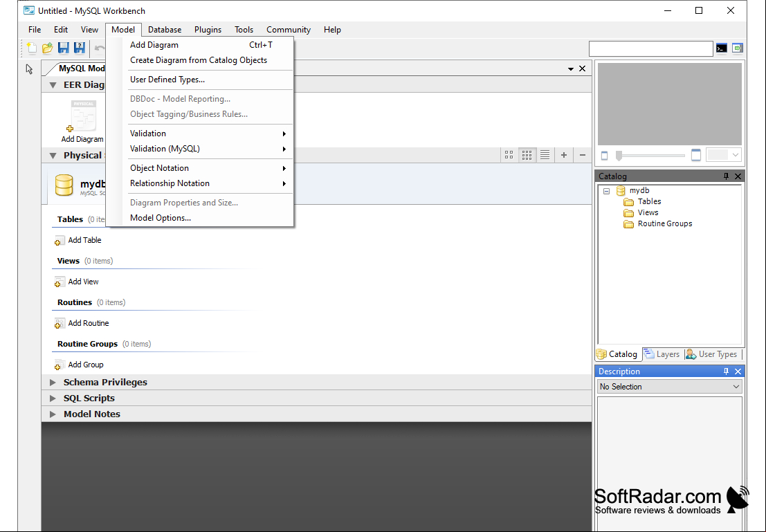The image size is (766, 532).
Task: Switch to list view
Action: tap(545, 155)
